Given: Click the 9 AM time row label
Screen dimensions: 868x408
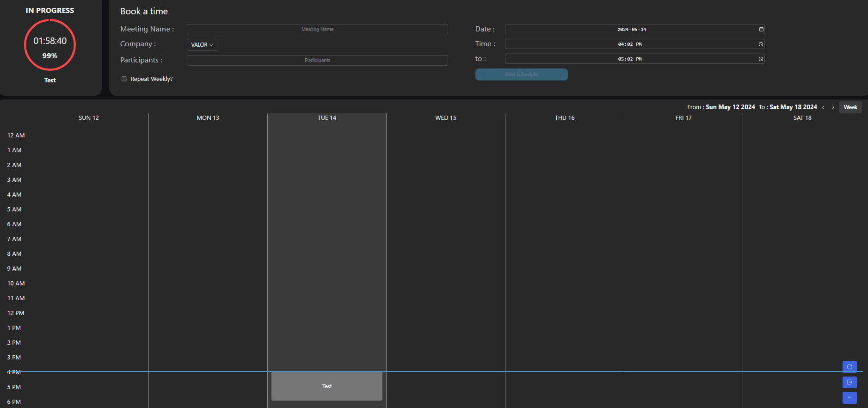Looking at the screenshot, I should 14,269.
